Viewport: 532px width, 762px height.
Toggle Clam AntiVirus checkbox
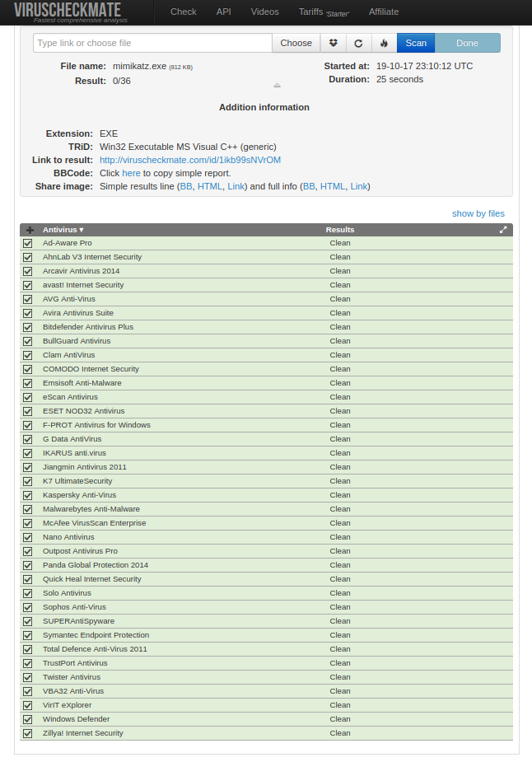pos(28,355)
